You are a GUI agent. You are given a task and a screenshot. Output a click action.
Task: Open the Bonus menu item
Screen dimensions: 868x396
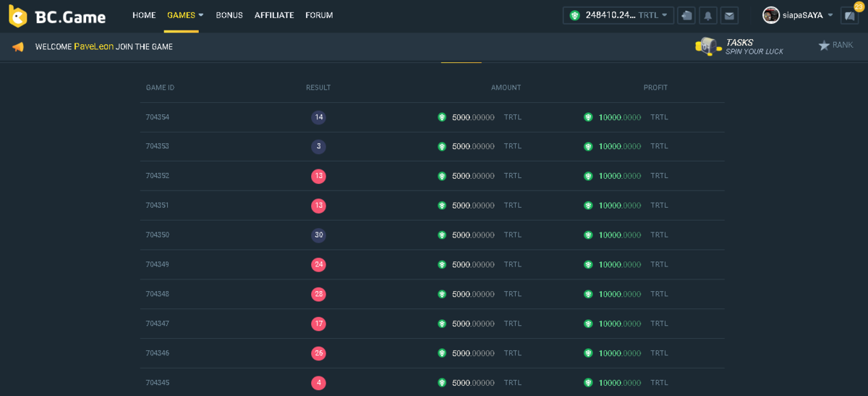[x=229, y=15]
